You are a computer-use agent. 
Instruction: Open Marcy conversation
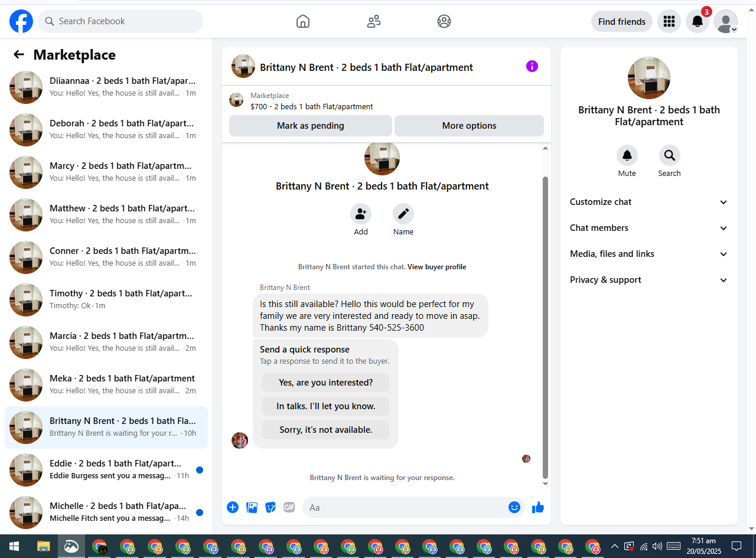106,172
